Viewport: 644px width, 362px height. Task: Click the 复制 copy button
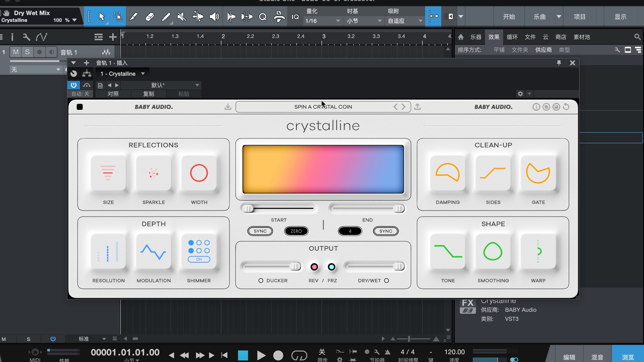point(149,94)
